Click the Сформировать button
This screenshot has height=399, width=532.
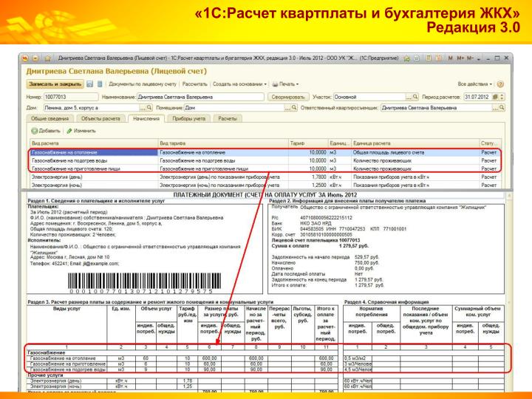click(288, 97)
